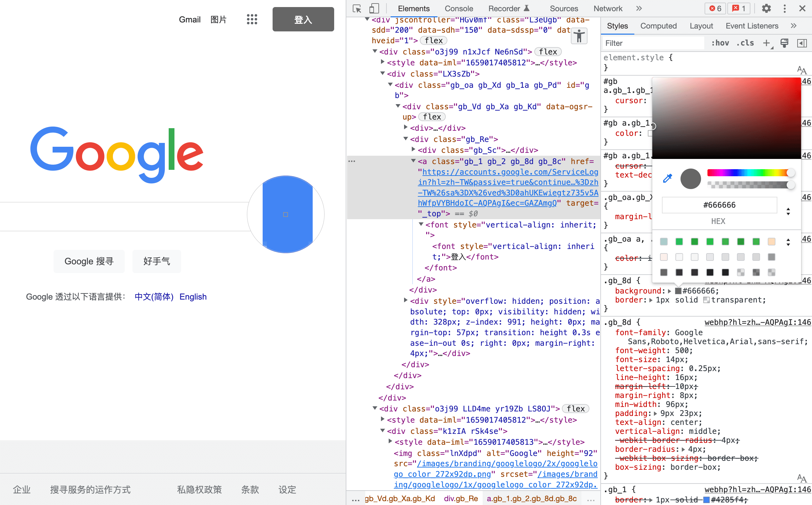Click the new style rule plus icon
Viewport: 812px width, 505px height.
(766, 43)
